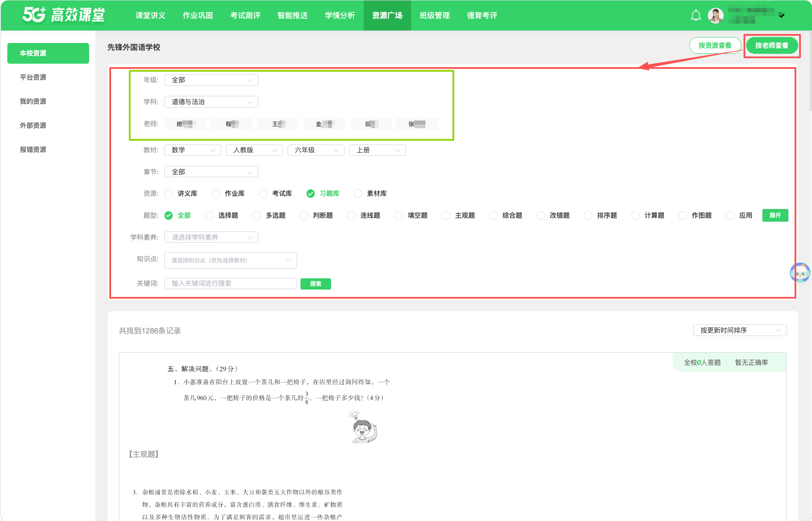Screen dimensions: 812x521
Task: Select the teacher tag starting with 班
Action: point(185,124)
